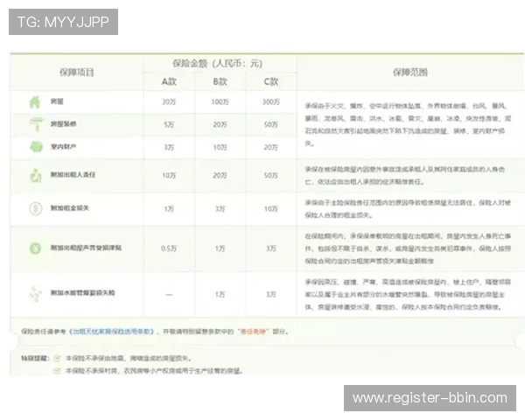Click the 附加租金损失 row label
Viewport: 525px width, 420px height.
pyautogui.click(x=70, y=208)
